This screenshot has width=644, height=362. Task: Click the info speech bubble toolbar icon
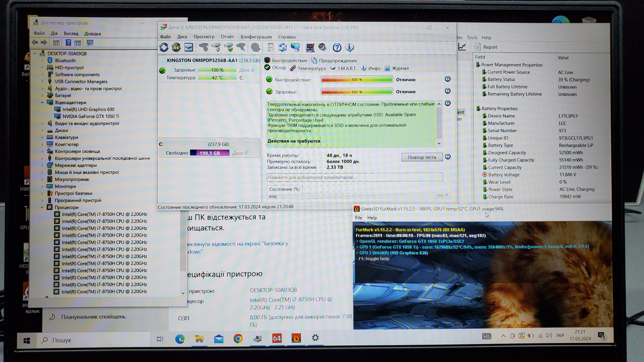pos(349,47)
